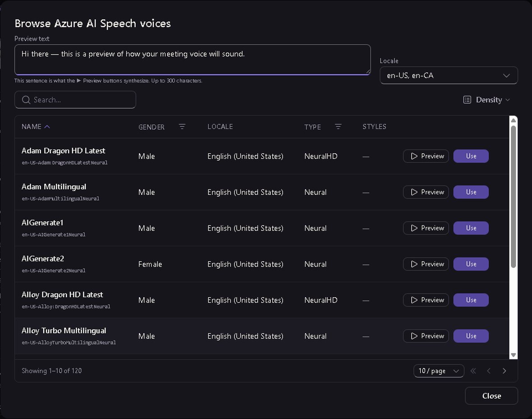Viewport: 532px width, 419px height.
Task: Preview the Alloy Turbo Multilingual voice
Action: (426, 336)
